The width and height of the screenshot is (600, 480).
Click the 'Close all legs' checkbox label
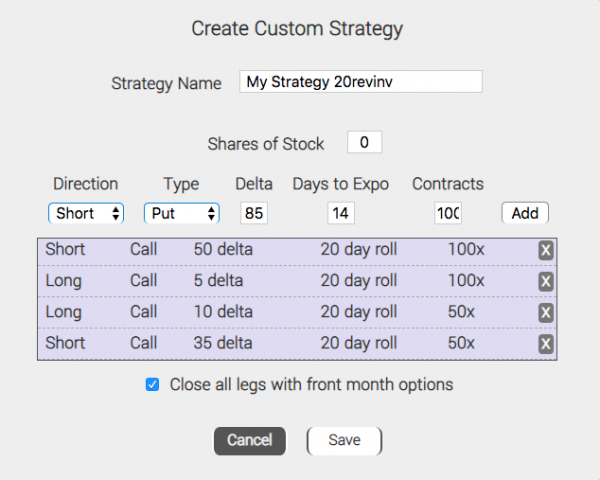pos(311,384)
